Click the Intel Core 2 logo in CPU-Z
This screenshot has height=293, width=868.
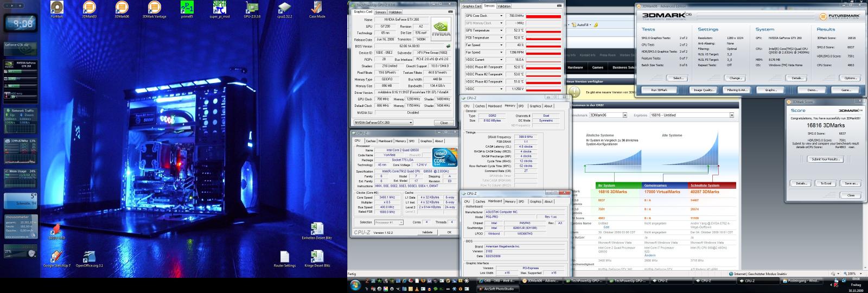click(x=445, y=157)
